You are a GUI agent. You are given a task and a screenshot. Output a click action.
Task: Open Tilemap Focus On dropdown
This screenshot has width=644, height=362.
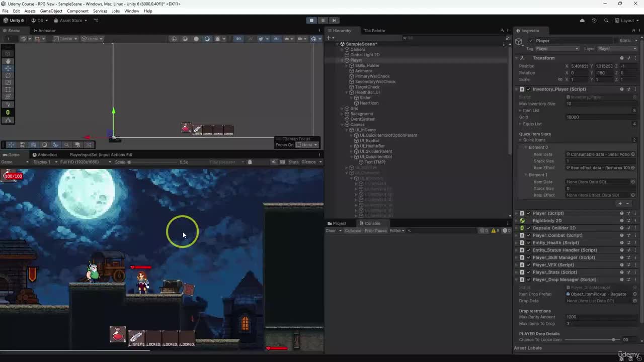(x=307, y=145)
